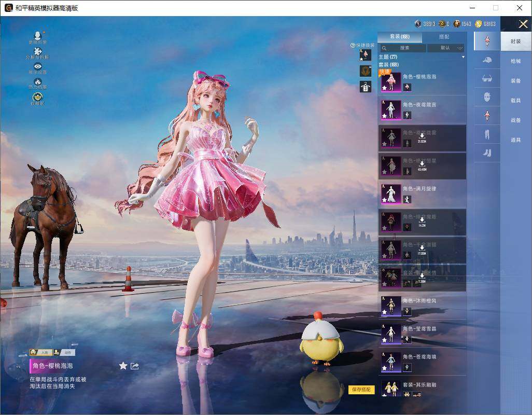The height and width of the screenshot is (415, 532).
Task: Click the share arrow icon
Action: 135,366
